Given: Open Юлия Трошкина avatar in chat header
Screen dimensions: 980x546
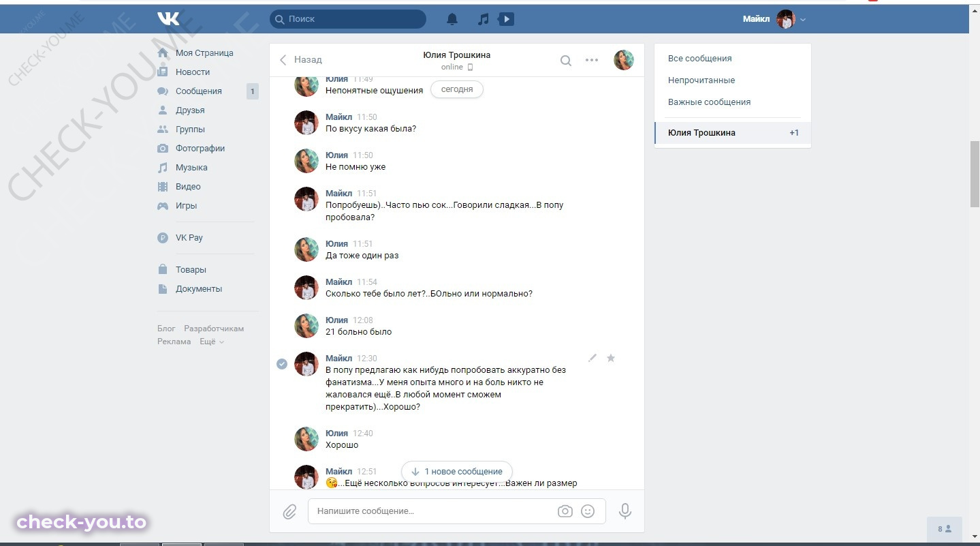Looking at the screenshot, I should [x=624, y=60].
